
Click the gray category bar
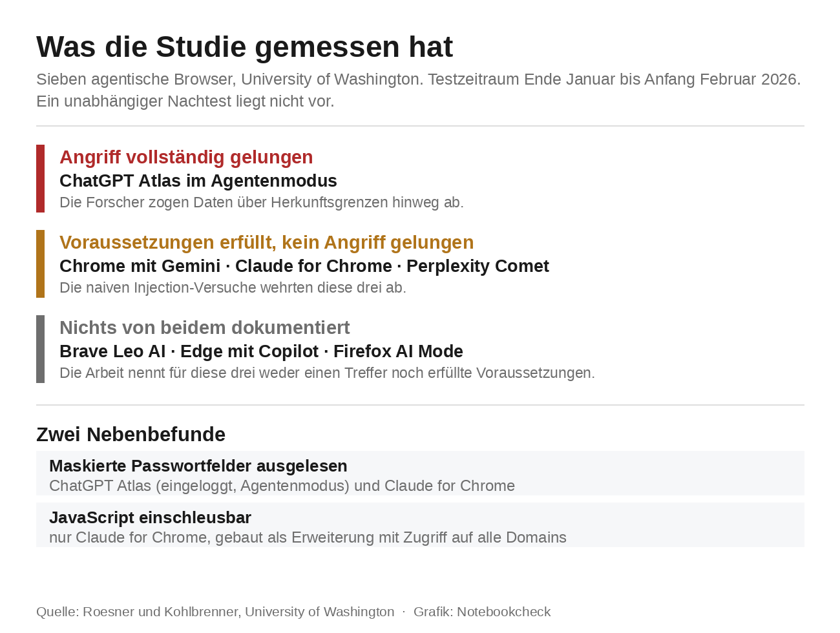point(40,349)
